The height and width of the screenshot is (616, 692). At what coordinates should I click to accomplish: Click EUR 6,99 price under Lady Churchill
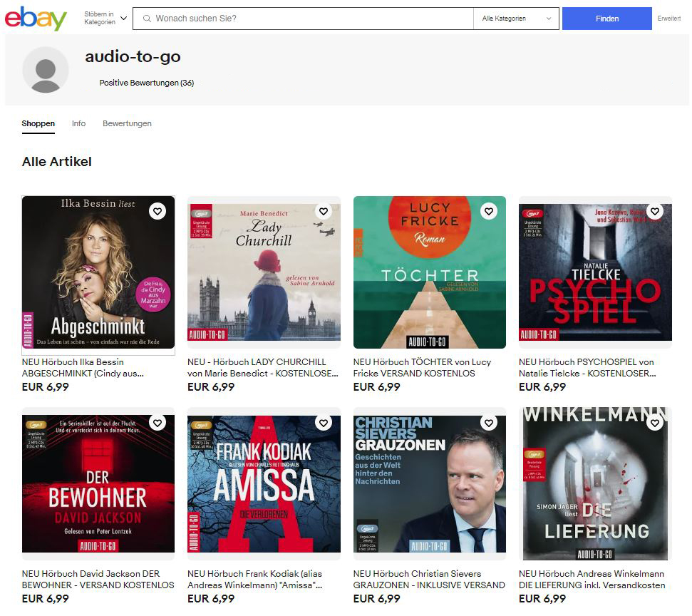(x=211, y=387)
